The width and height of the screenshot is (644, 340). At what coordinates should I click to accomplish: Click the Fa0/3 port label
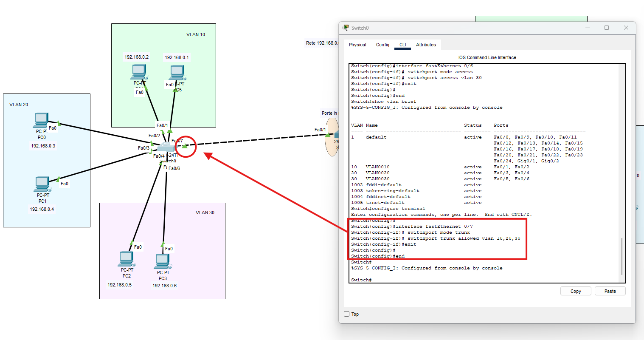click(143, 148)
